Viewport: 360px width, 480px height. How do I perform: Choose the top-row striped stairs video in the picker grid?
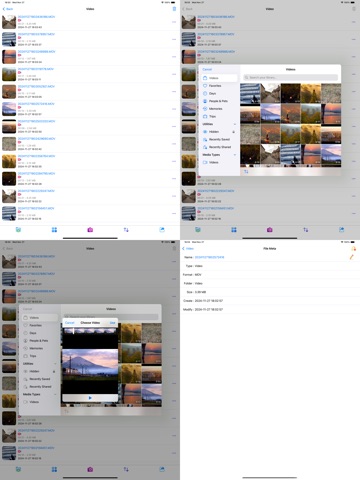pos(250,93)
